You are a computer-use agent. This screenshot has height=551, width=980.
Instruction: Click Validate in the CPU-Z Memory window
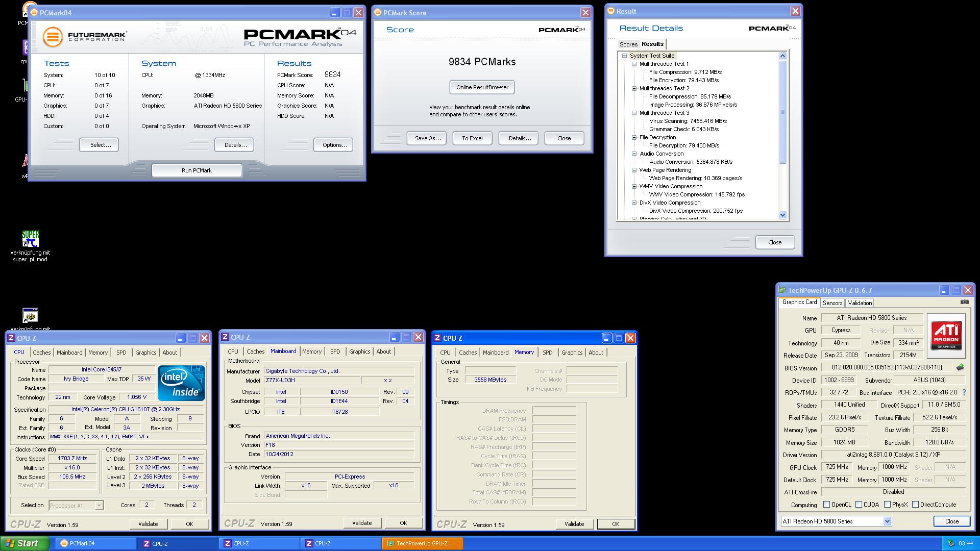(574, 524)
